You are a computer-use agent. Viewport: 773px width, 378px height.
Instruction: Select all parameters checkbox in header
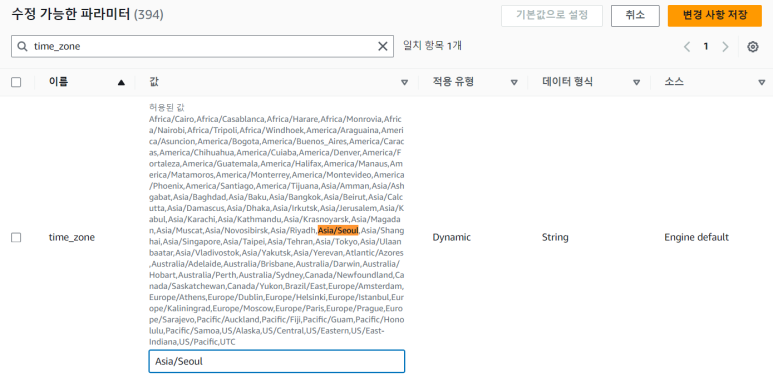point(16,82)
